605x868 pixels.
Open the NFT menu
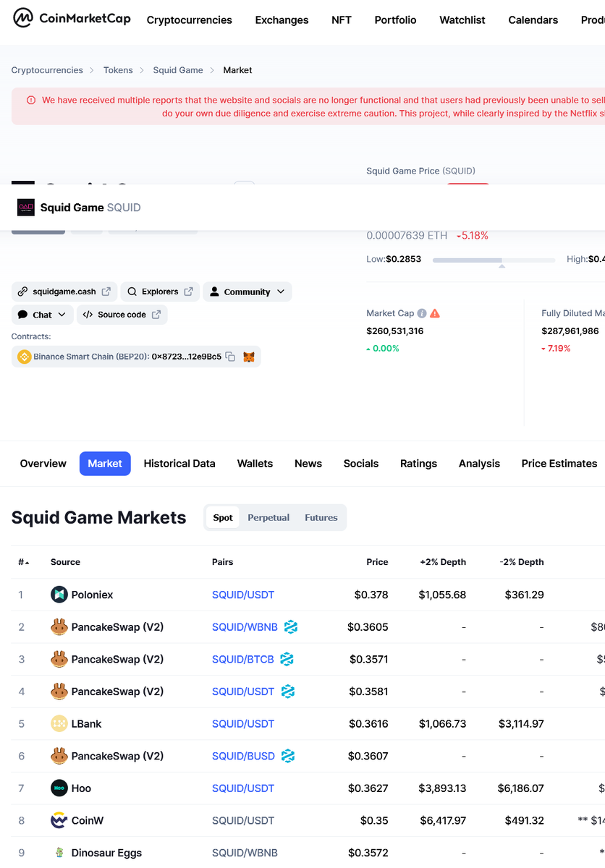tap(342, 20)
